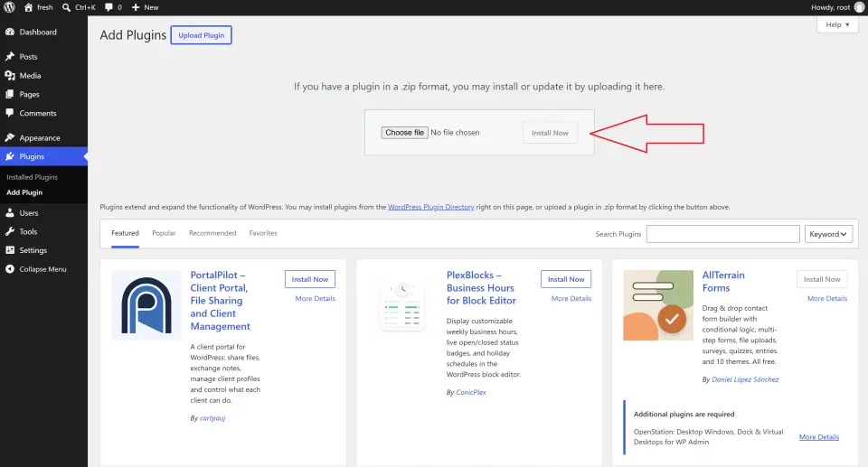Click the Settings icon in sidebar

point(10,250)
